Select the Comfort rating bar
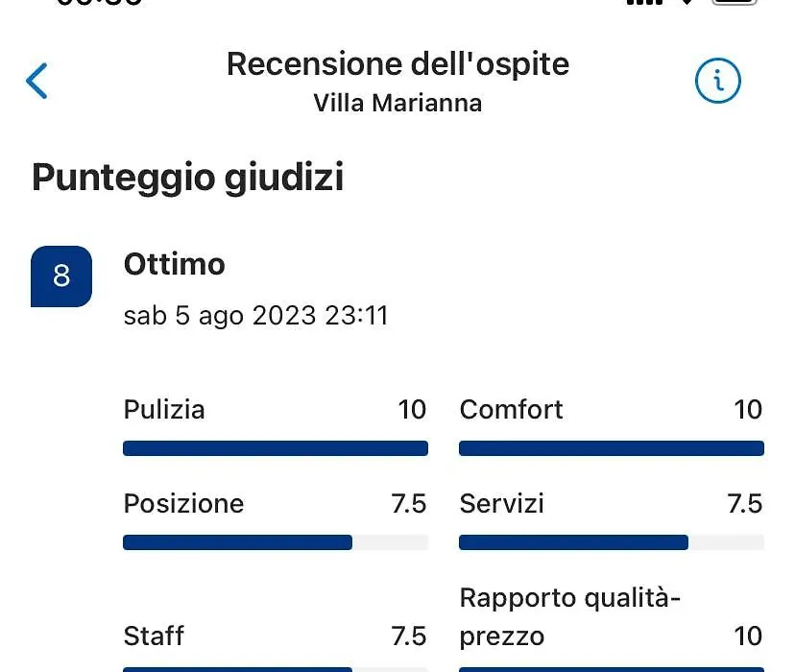Viewport: 795px width, 672px height. click(612, 448)
